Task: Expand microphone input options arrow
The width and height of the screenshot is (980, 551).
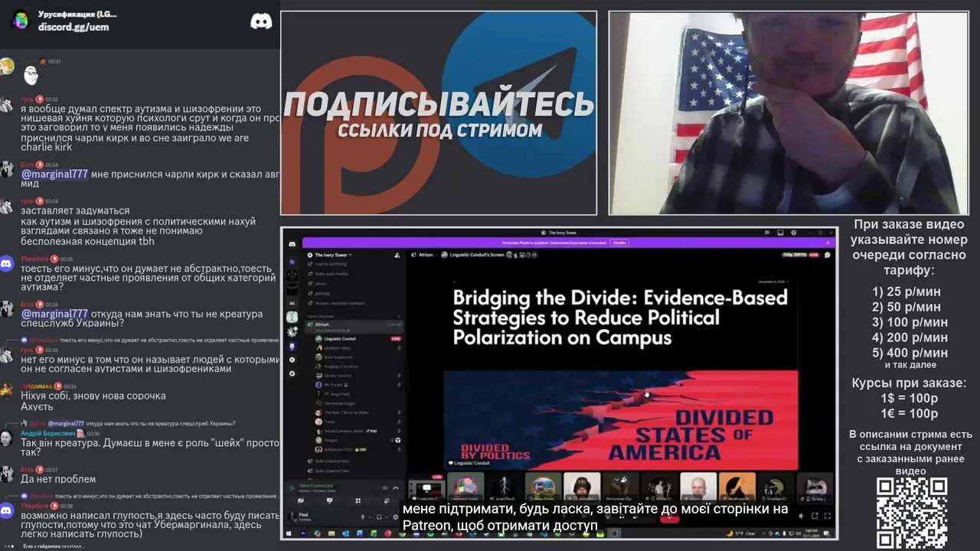Action: coord(370,517)
